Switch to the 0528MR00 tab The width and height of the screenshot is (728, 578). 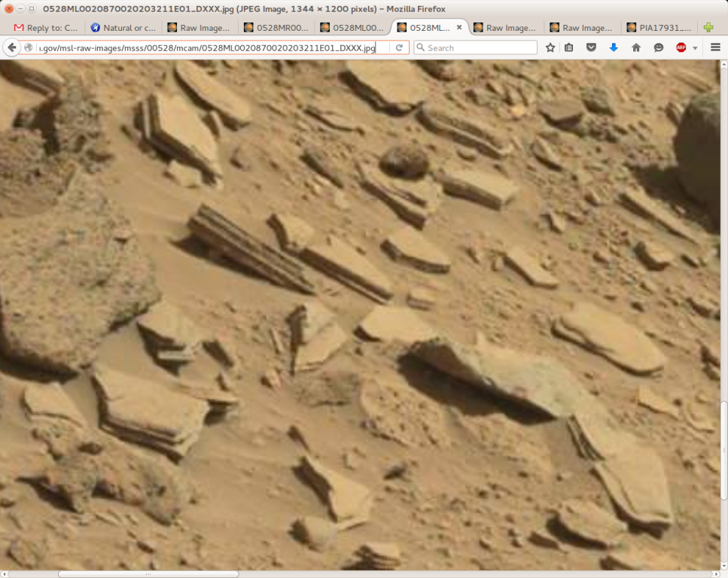tap(275, 28)
